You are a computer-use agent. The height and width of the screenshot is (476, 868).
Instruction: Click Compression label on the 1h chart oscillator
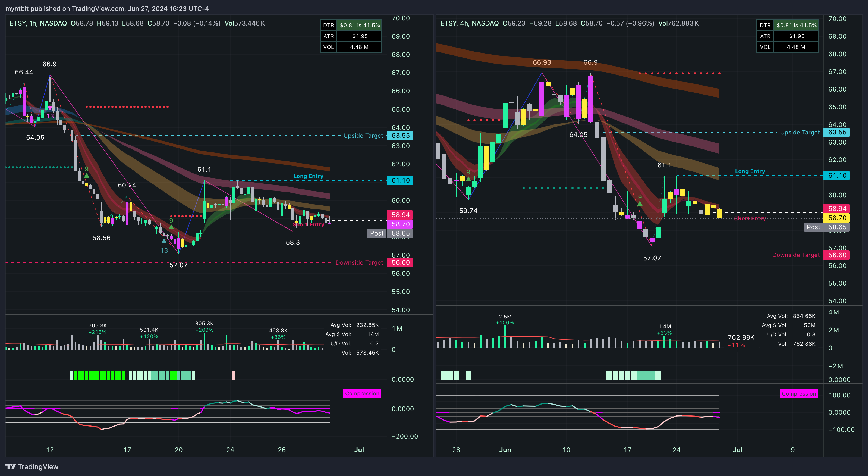click(x=362, y=393)
